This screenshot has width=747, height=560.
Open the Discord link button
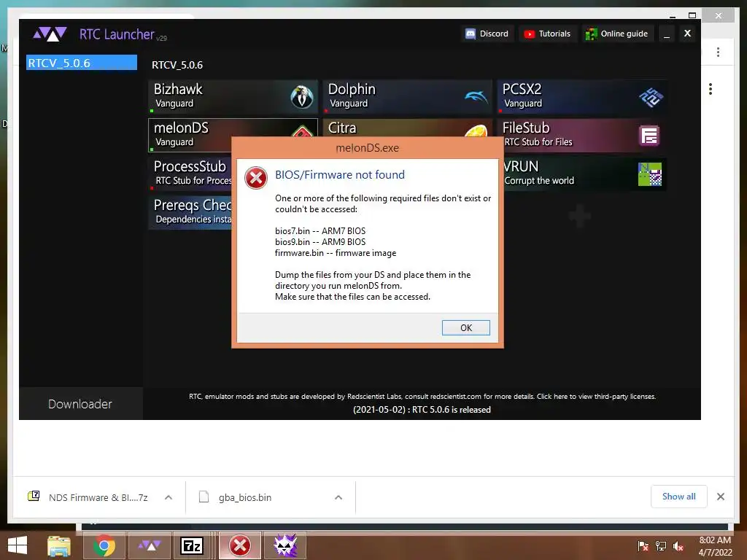click(487, 34)
